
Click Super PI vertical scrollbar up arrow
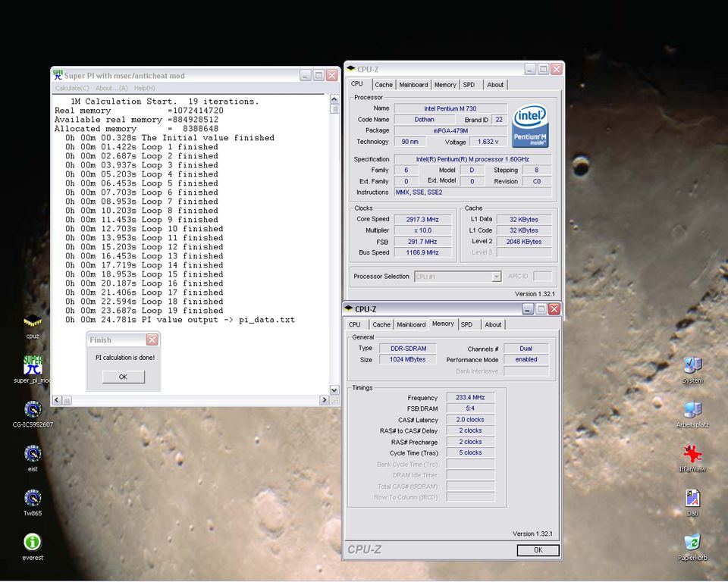[x=334, y=99]
